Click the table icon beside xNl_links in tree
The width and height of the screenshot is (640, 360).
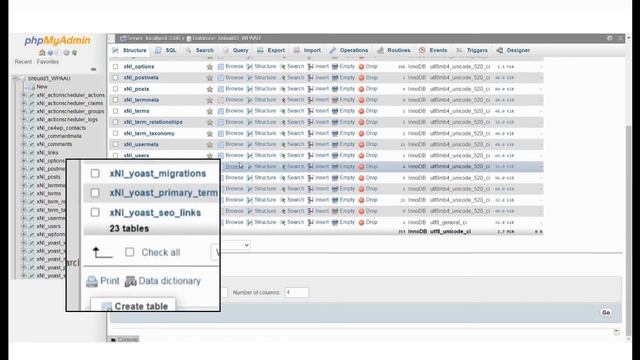32,152
